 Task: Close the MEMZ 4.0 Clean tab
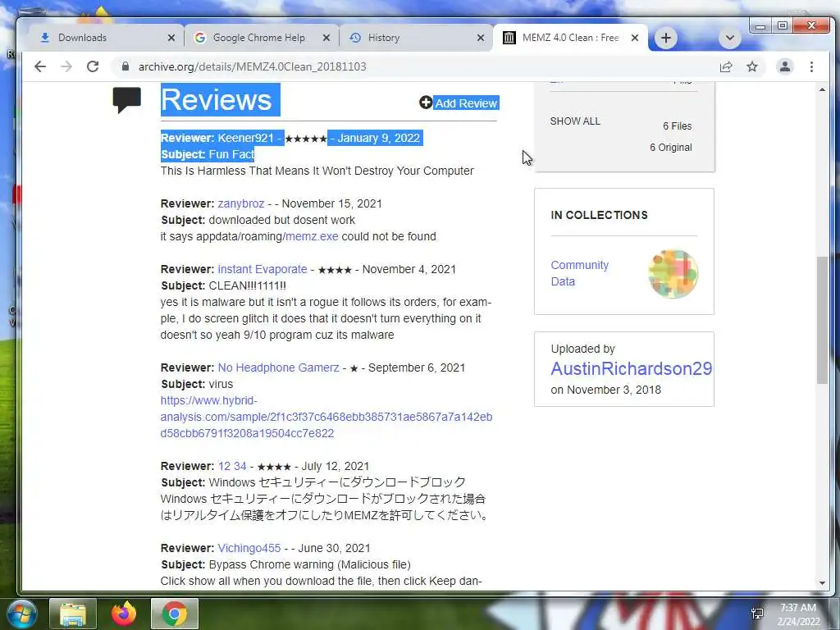[635, 38]
